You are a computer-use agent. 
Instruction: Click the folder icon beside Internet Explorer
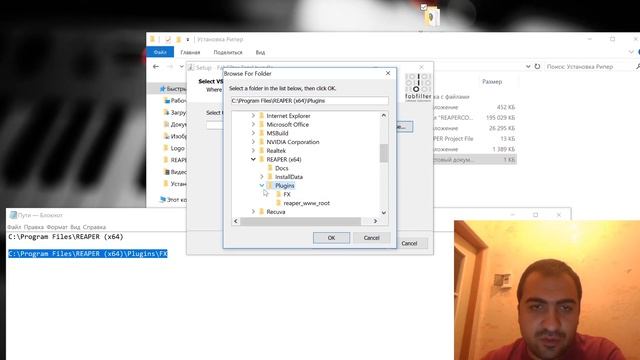262,116
